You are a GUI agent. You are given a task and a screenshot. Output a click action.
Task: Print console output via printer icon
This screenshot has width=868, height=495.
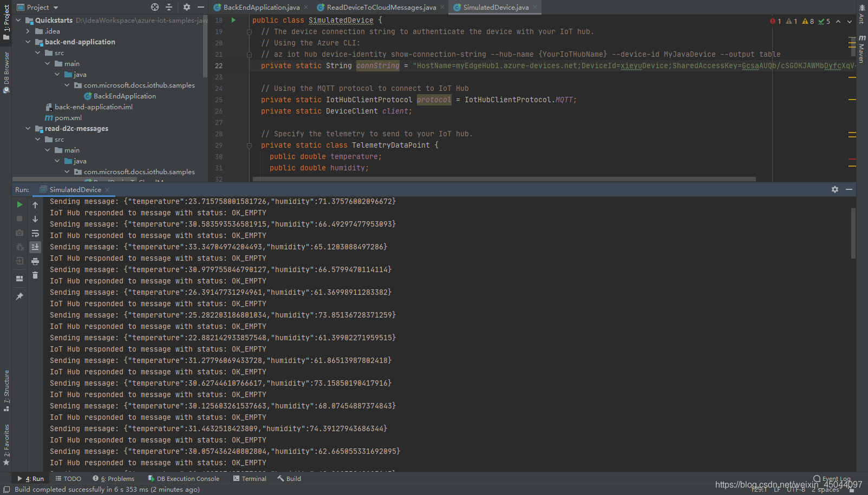[35, 261]
